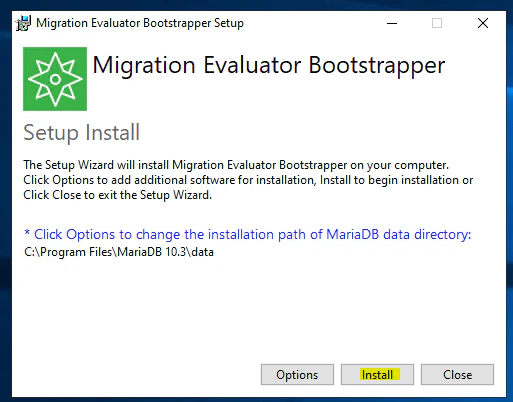Click the title bar text 'Migration Evaluator Bootstrapper Setup'
This screenshot has height=402, width=513.
point(140,23)
